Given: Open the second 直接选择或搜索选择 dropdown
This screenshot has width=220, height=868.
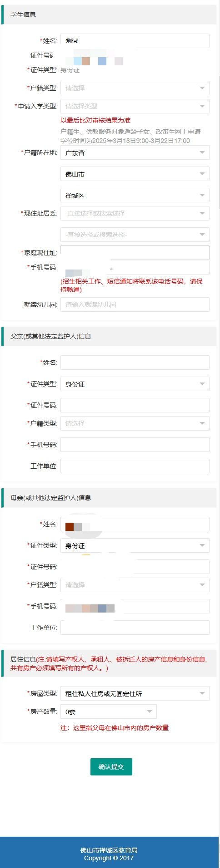Looking at the screenshot, I should click(135, 235).
